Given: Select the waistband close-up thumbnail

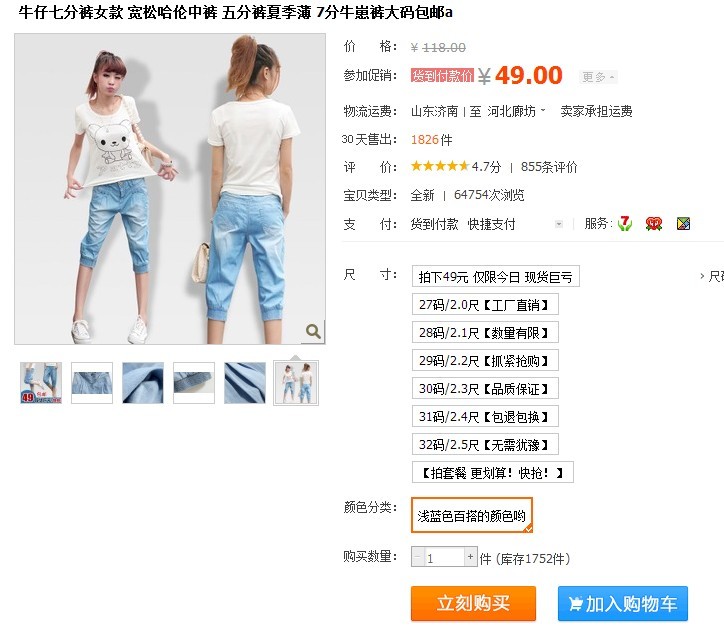Looking at the screenshot, I should [92, 383].
